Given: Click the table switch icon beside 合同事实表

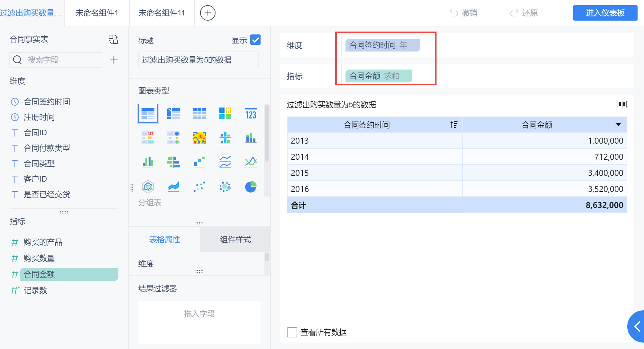Looking at the screenshot, I should pyautogui.click(x=113, y=39).
